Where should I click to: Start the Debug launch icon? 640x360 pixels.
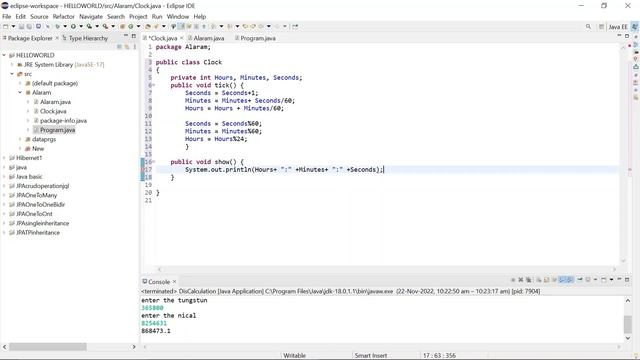click(x=57, y=27)
